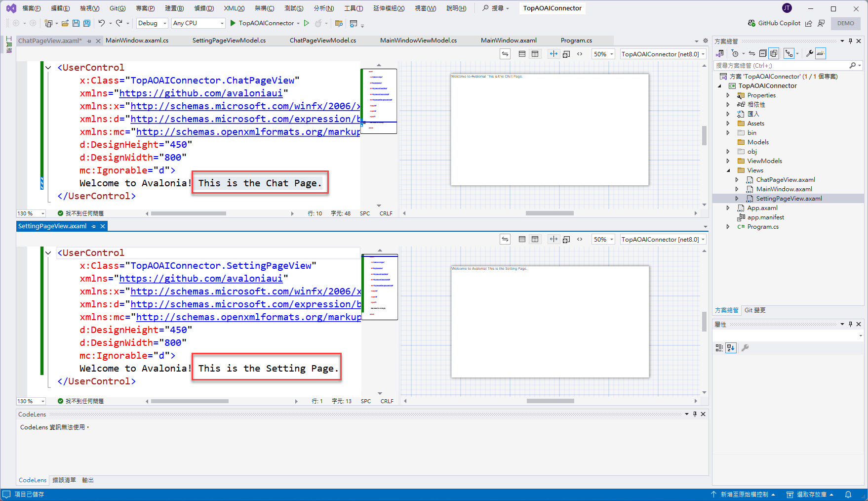Expand the ViewModels folder
868x501 pixels.
728,161
